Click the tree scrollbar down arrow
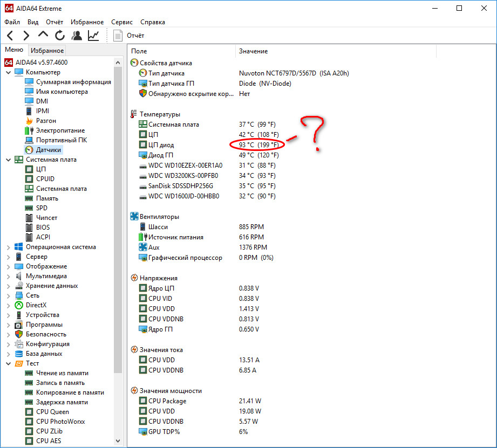The width and height of the screenshot is (497, 448). click(118, 440)
